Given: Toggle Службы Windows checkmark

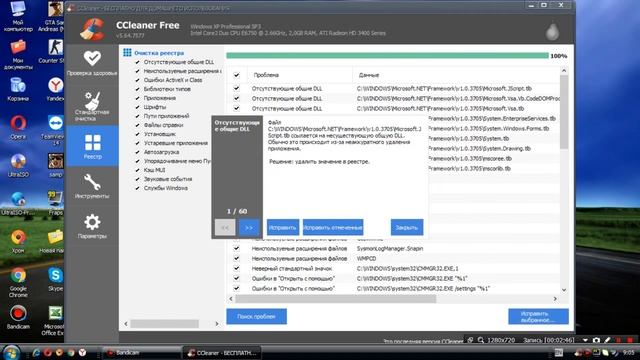Looking at the screenshot, I should coord(137,188).
